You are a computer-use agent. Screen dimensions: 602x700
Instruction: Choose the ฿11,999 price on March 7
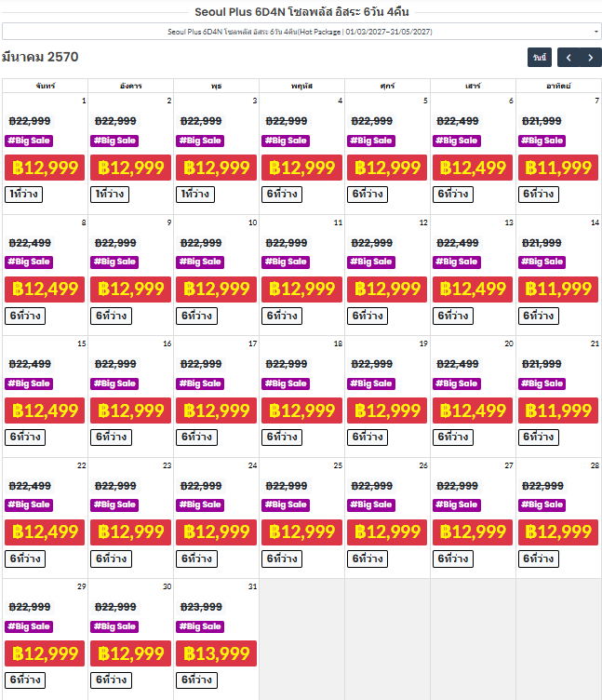pyautogui.click(x=558, y=168)
